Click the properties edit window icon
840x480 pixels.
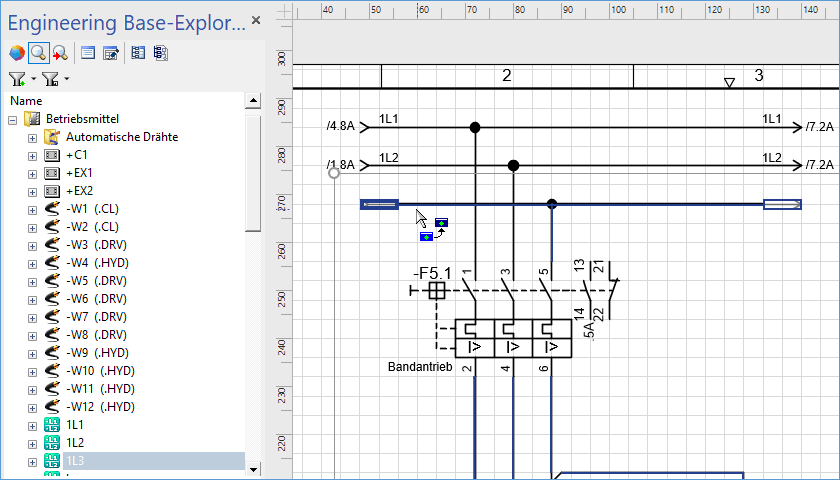pyautogui.click(x=110, y=53)
